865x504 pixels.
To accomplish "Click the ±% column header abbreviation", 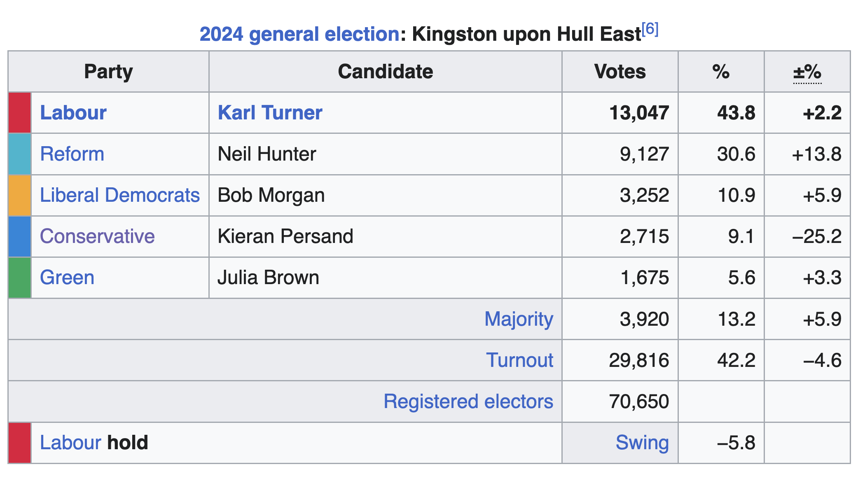I will (807, 72).
